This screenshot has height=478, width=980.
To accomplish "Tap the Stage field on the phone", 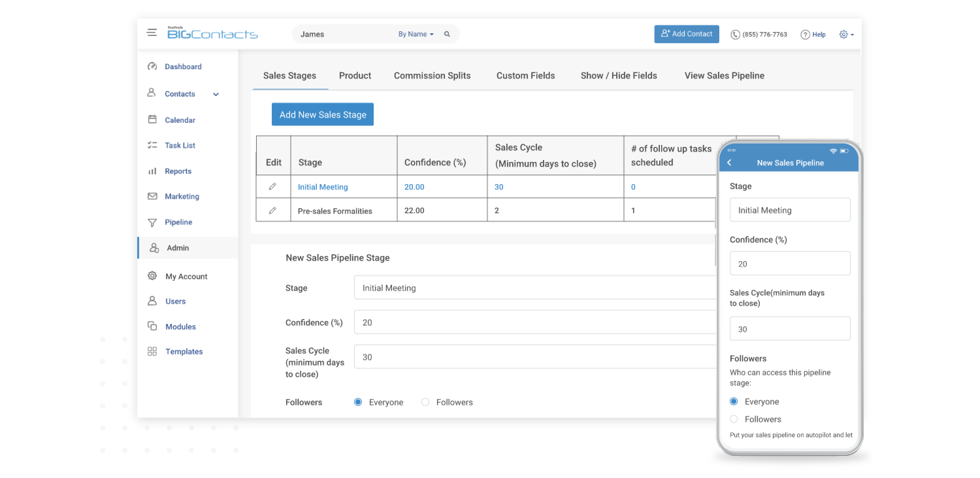I will click(790, 210).
